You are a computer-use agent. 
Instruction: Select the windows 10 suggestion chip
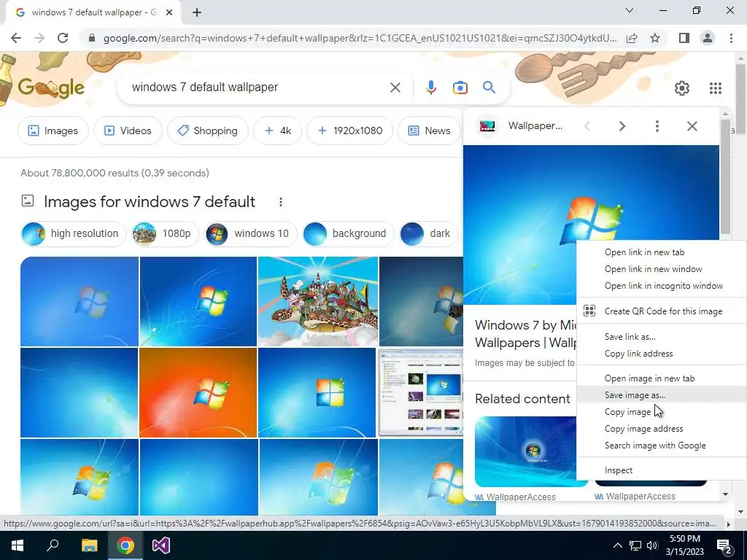(251, 234)
